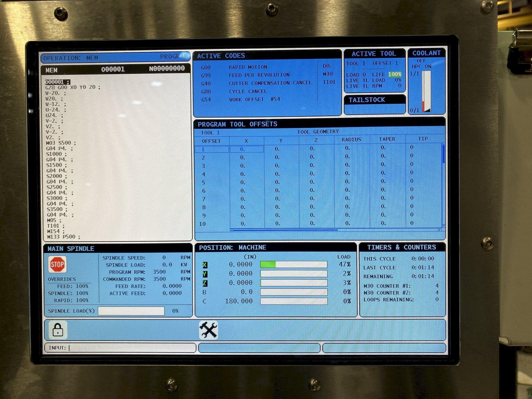Select the MAIN SPINDLE panel header
The width and height of the screenshot is (532, 399).
[x=118, y=249]
